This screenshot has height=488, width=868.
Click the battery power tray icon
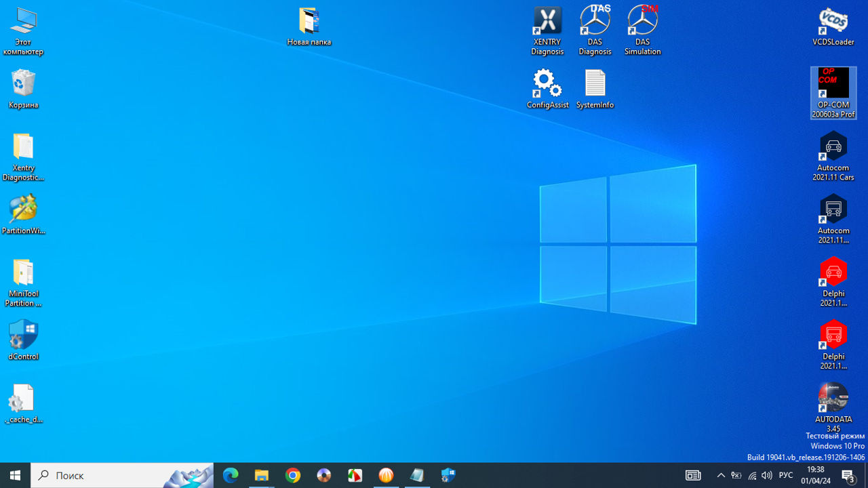pyautogui.click(x=736, y=475)
